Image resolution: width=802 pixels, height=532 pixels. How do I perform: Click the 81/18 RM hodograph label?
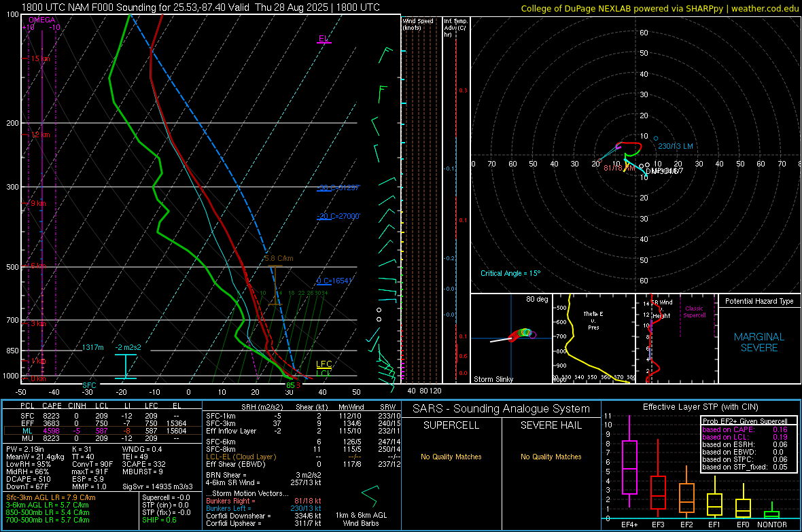[619, 168]
